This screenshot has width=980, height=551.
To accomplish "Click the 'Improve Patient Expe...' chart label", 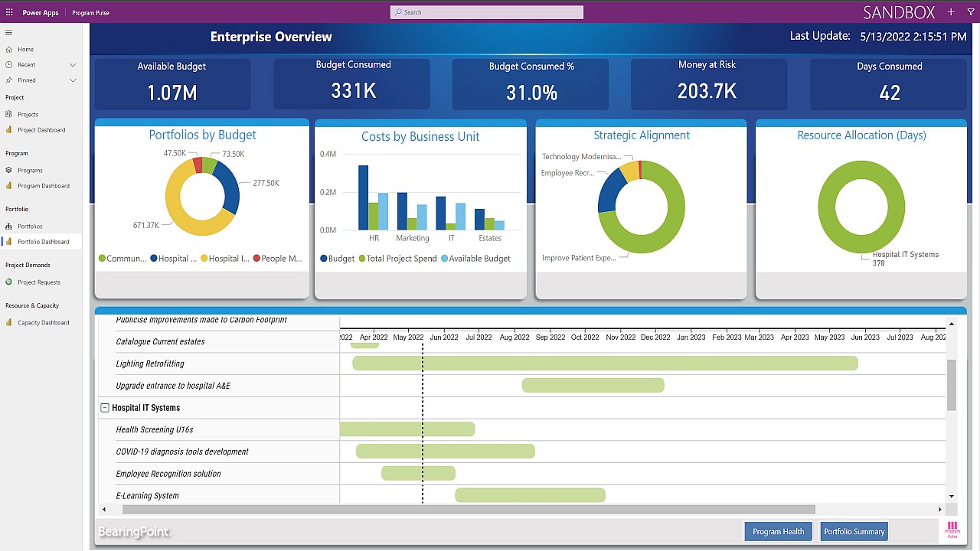I will click(579, 258).
